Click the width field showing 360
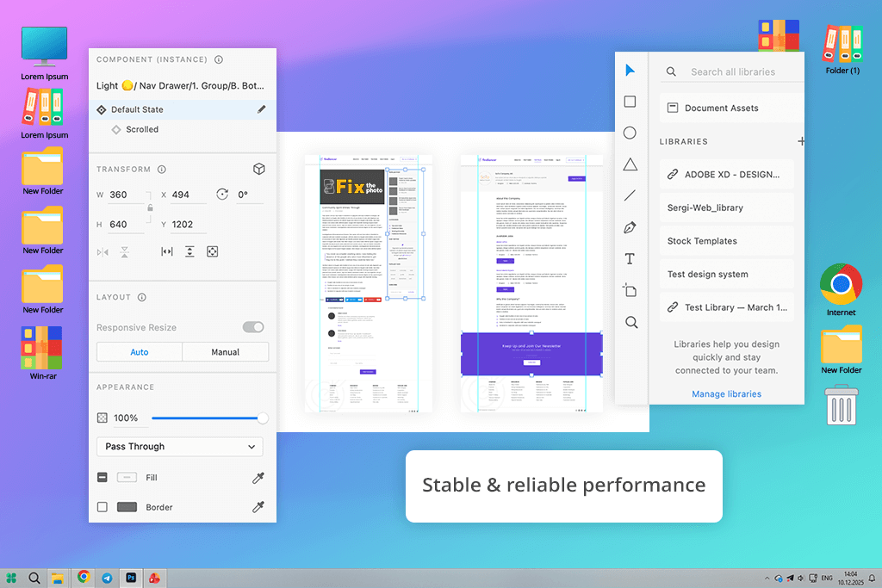 127,195
